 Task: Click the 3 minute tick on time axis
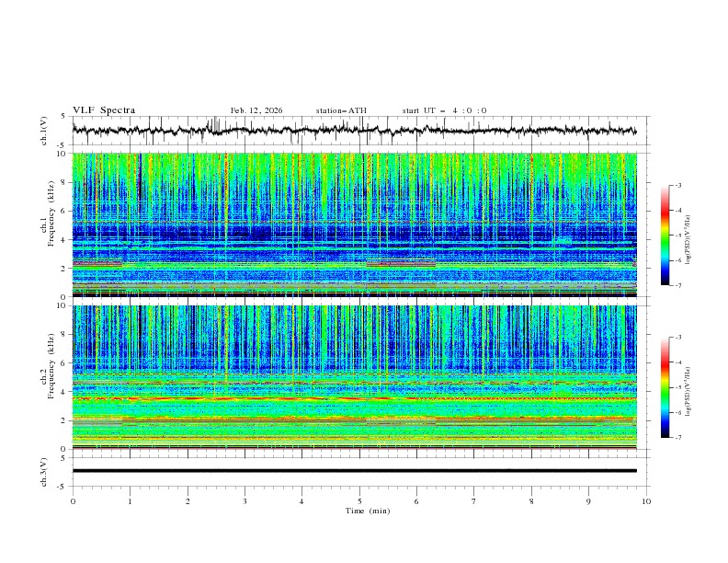[x=245, y=500]
